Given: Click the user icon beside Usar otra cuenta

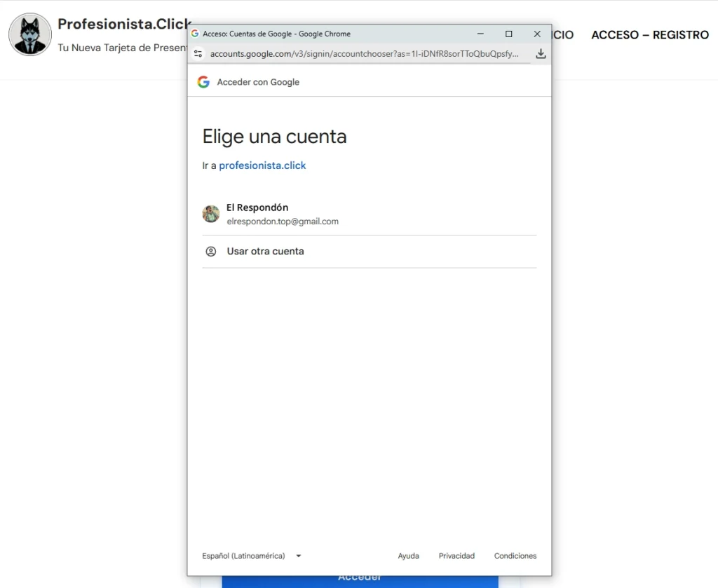Looking at the screenshot, I should coord(210,251).
